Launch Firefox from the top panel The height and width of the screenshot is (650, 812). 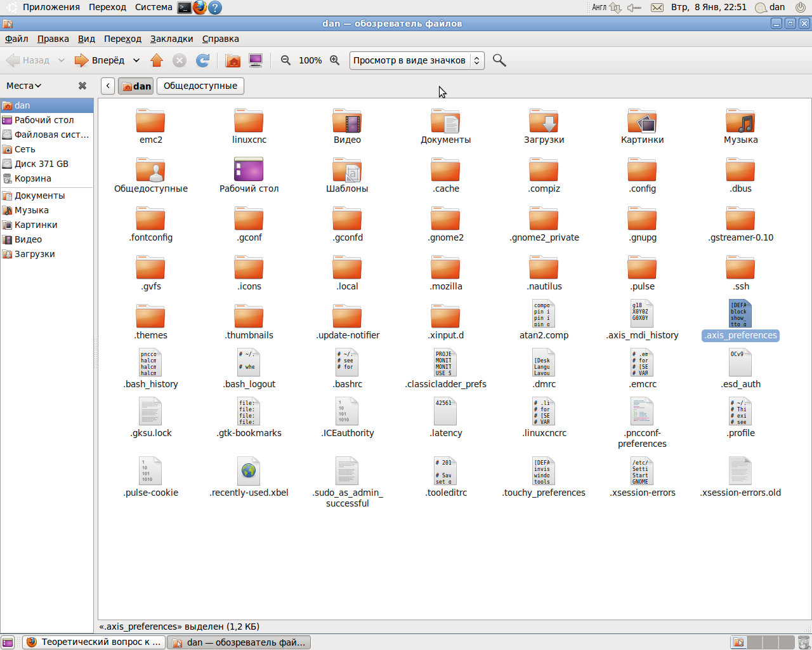[x=200, y=8]
